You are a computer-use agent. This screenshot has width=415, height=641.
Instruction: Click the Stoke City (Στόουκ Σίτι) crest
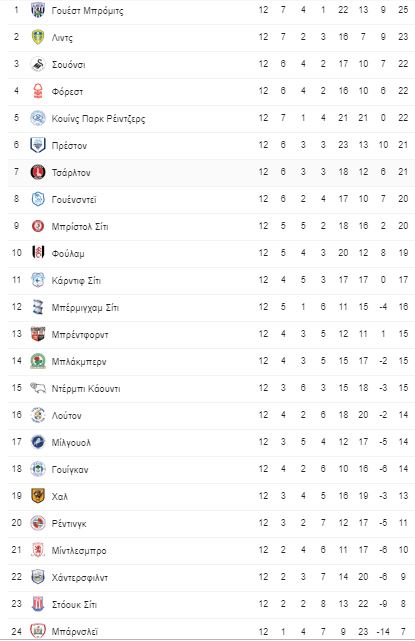pyautogui.click(x=38, y=604)
